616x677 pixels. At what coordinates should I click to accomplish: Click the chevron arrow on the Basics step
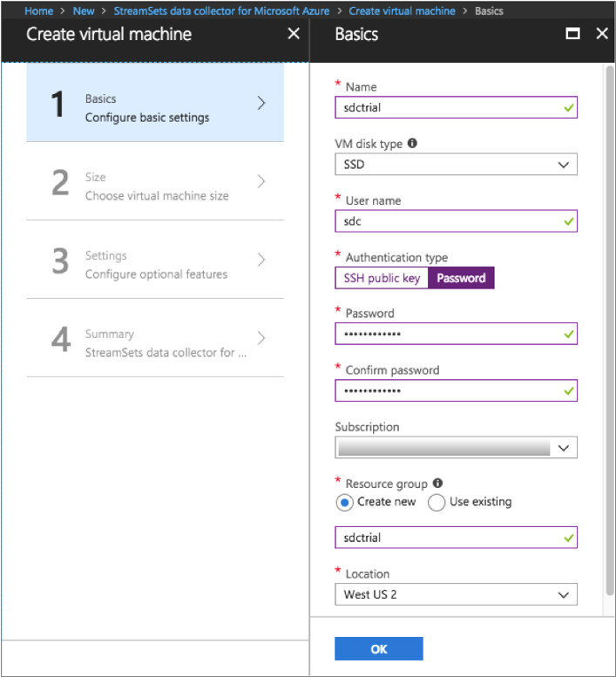click(x=261, y=103)
